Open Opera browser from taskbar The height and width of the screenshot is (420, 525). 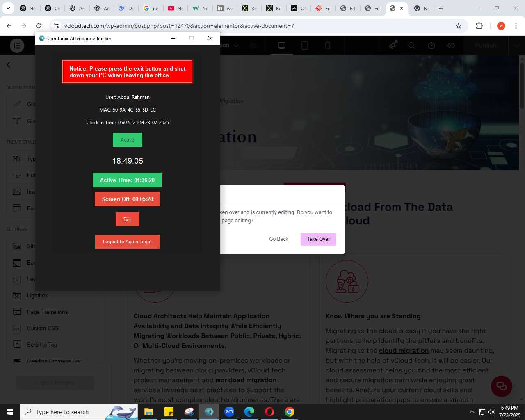[269, 412]
